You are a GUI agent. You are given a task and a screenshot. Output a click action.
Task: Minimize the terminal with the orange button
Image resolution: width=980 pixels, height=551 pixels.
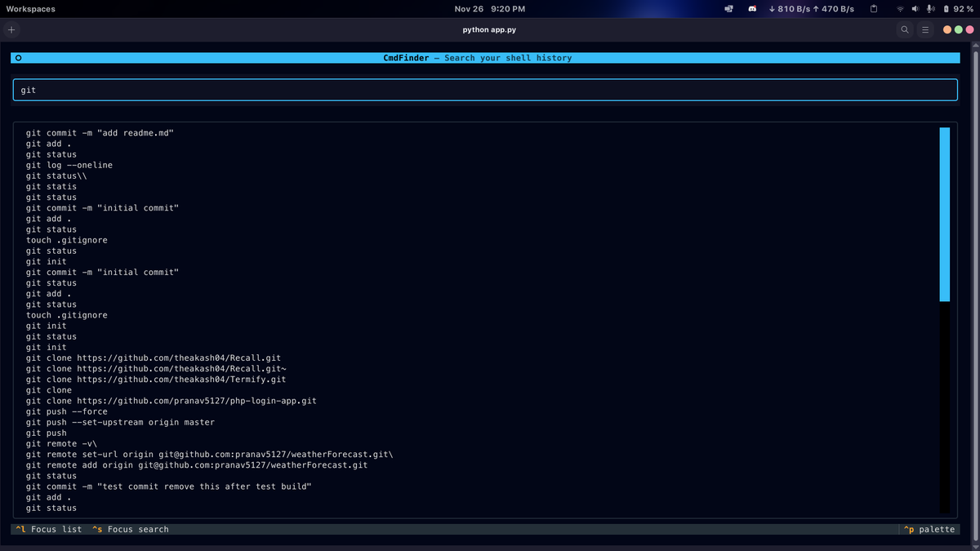click(x=947, y=29)
